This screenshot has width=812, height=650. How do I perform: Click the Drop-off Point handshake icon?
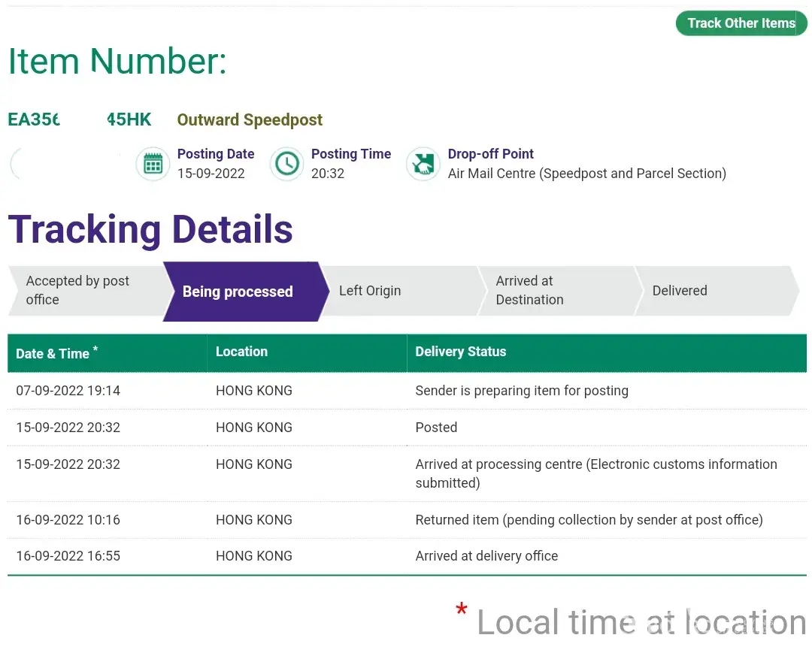click(x=423, y=164)
